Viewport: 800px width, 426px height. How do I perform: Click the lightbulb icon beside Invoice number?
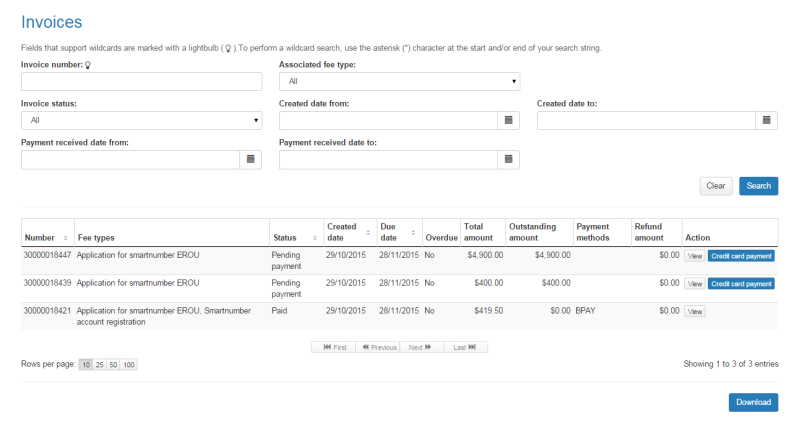88,65
